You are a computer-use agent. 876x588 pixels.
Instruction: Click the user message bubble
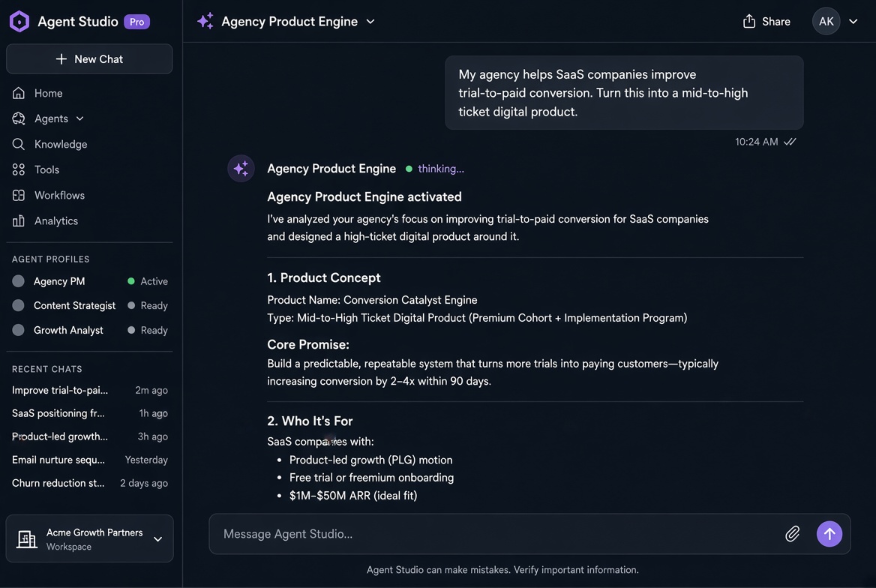click(x=624, y=93)
